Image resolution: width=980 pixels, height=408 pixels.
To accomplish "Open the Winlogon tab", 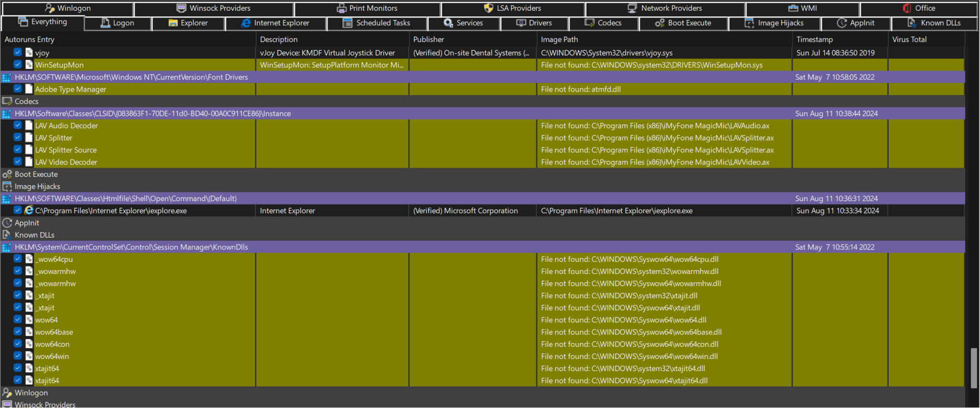I will tap(67, 8).
